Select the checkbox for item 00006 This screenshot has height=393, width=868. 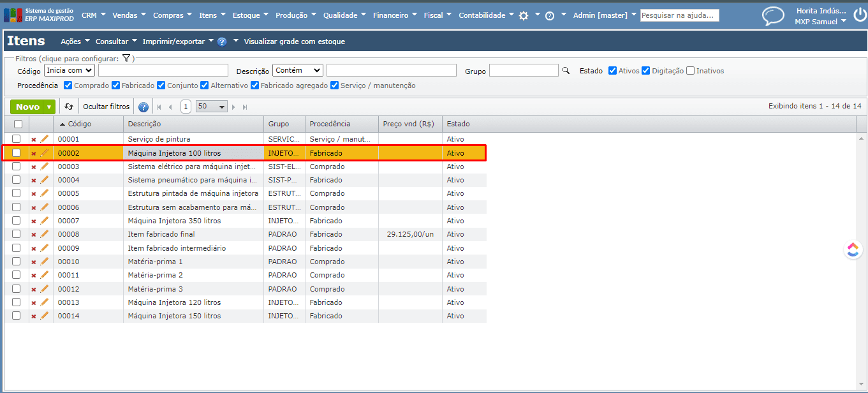tap(16, 207)
